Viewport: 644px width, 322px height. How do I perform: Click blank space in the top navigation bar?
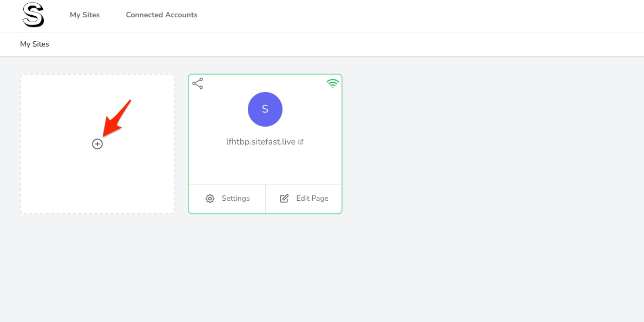411,16
